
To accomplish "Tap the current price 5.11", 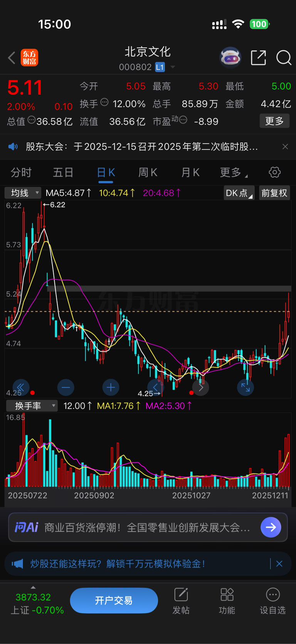I will tap(25, 88).
